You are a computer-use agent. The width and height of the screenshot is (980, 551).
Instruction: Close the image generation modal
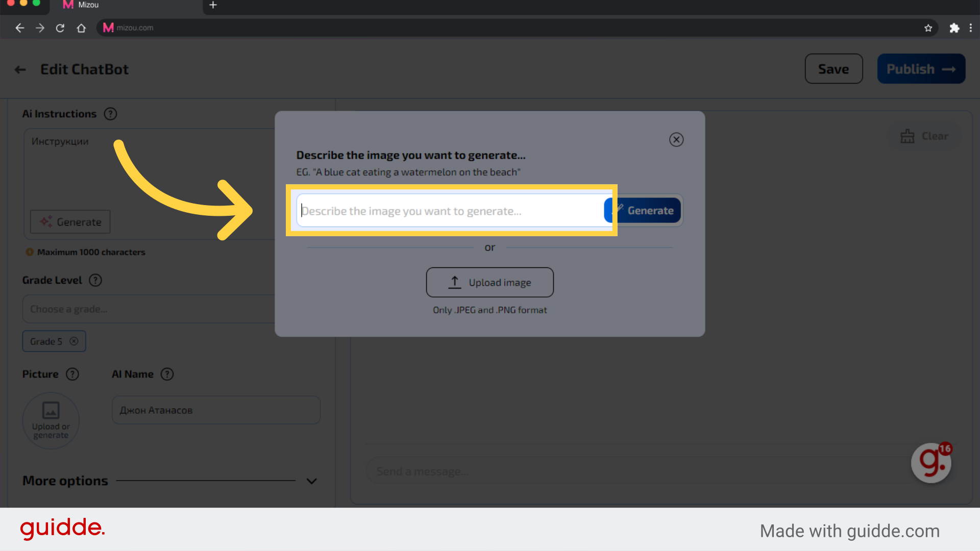pyautogui.click(x=676, y=139)
